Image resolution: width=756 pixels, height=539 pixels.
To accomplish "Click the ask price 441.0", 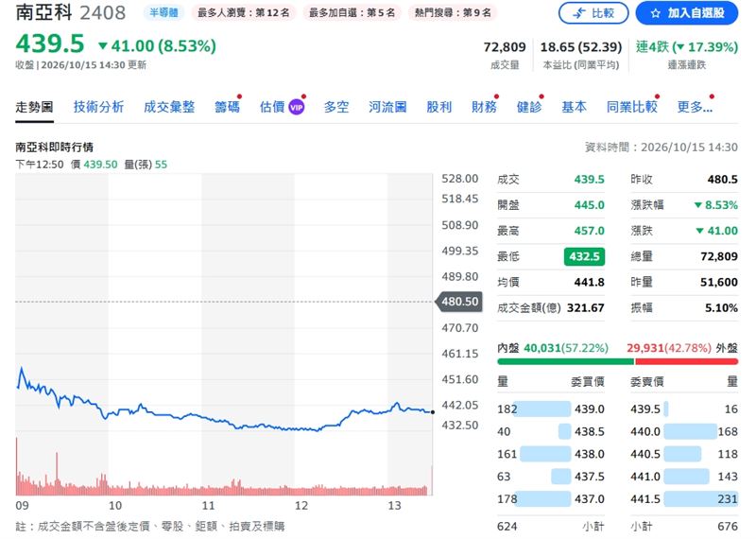I will pos(645,477).
